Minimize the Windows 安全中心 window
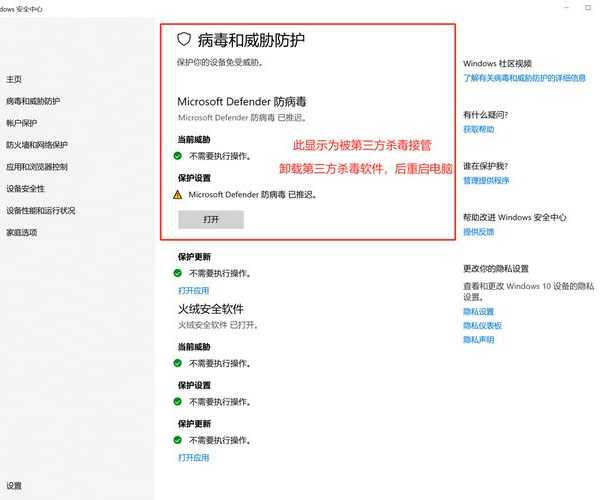The height and width of the screenshot is (500, 600). 567,8
